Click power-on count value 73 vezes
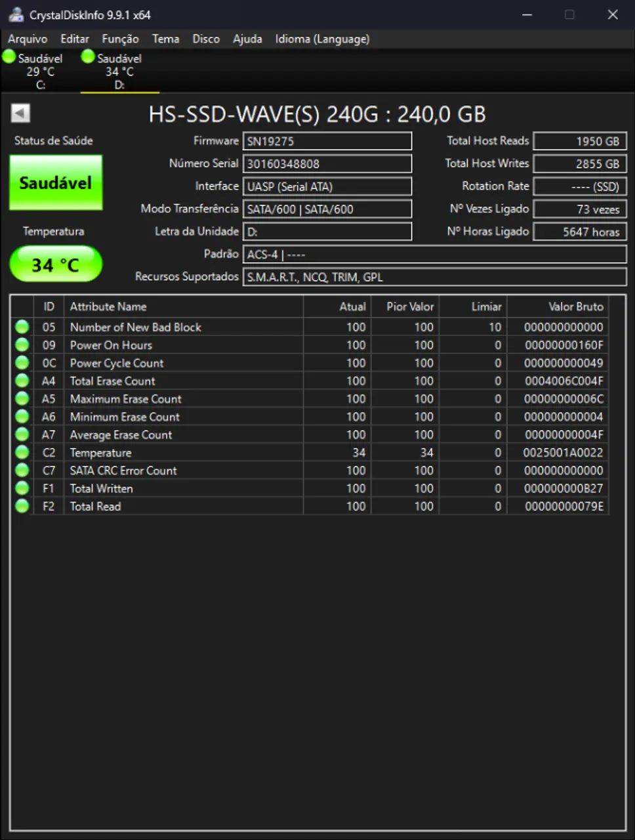 [580, 209]
